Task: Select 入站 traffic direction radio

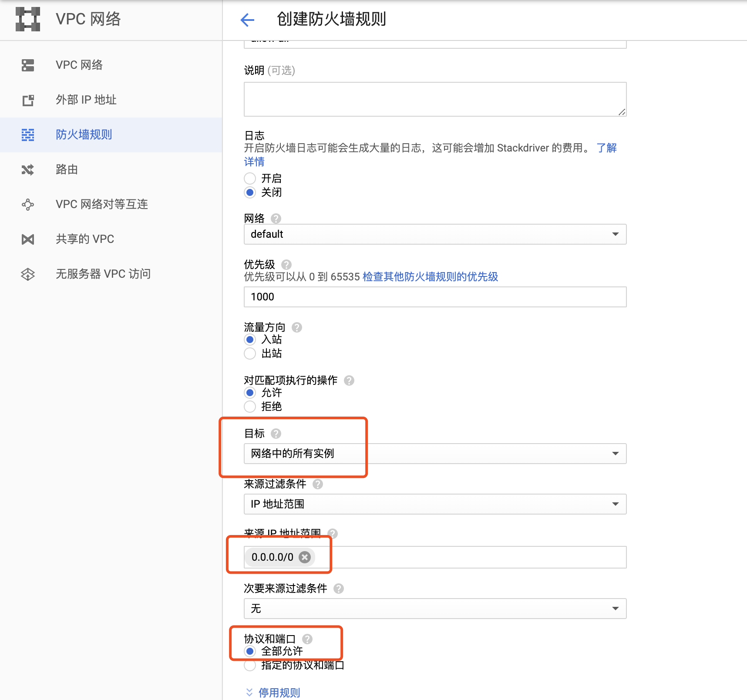Action: pyautogui.click(x=250, y=340)
